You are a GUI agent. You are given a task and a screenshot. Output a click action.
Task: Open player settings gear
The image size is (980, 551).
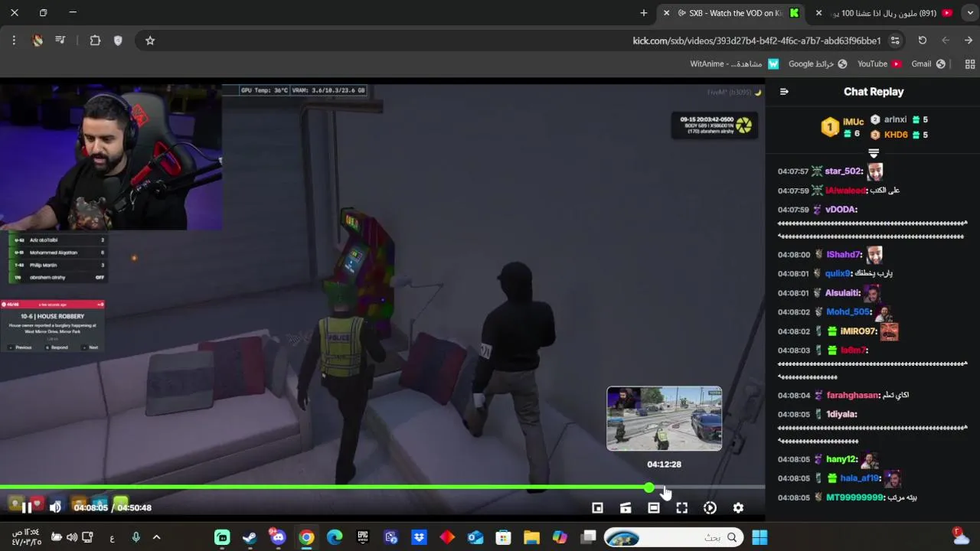click(x=738, y=507)
